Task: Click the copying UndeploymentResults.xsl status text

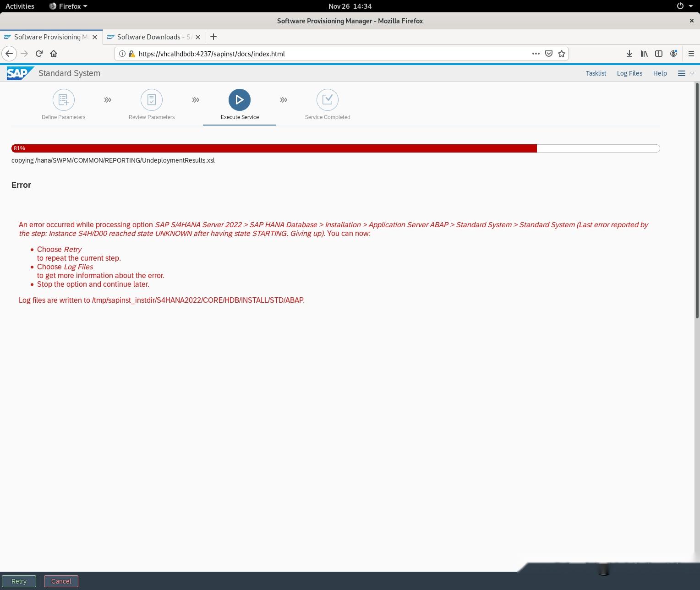Action: tap(113, 160)
